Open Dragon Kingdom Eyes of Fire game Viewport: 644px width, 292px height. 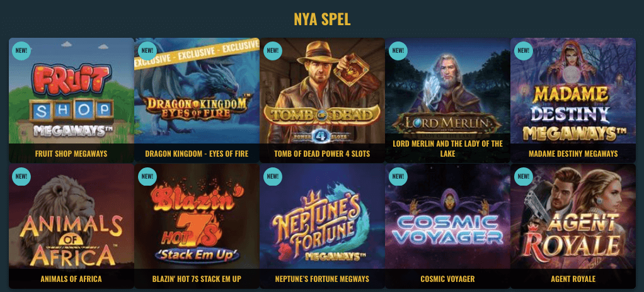pyautogui.click(x=197, y=100)
